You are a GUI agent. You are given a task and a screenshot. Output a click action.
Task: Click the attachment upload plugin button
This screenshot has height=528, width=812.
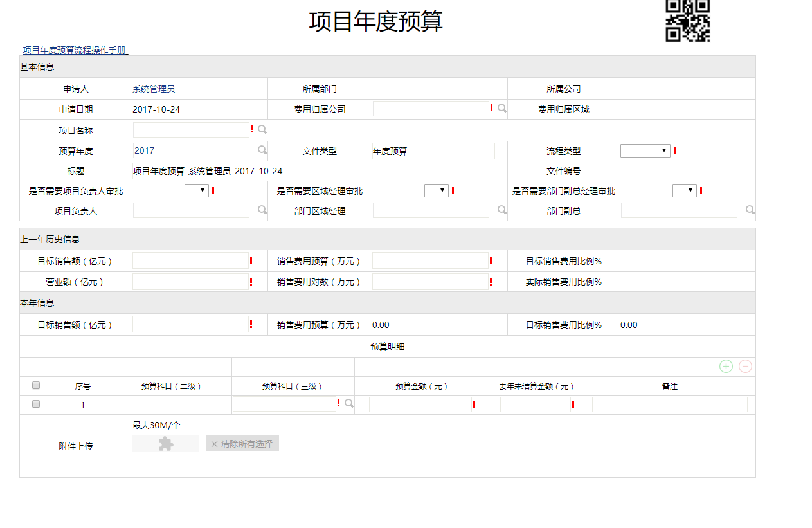point(166,444)
